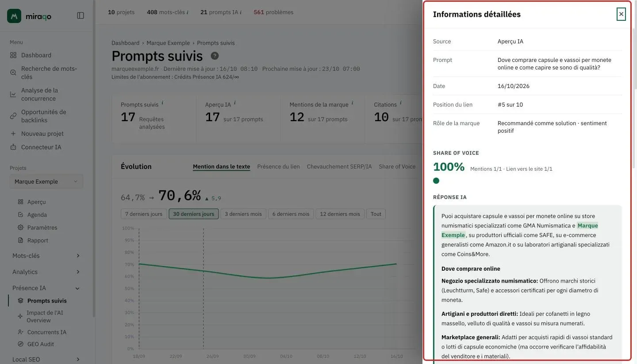
Task: Click the Informations détaillées panel scrollbar
Action: 634,97
